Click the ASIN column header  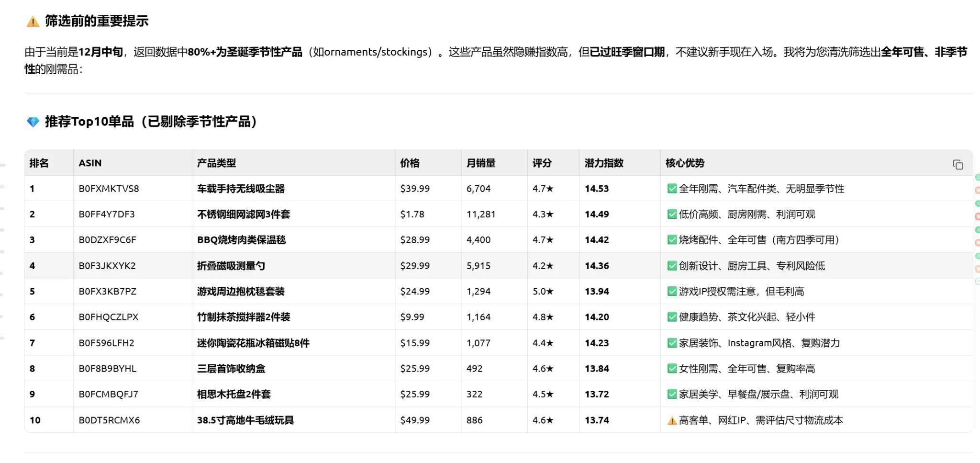[x=90, y=163]
